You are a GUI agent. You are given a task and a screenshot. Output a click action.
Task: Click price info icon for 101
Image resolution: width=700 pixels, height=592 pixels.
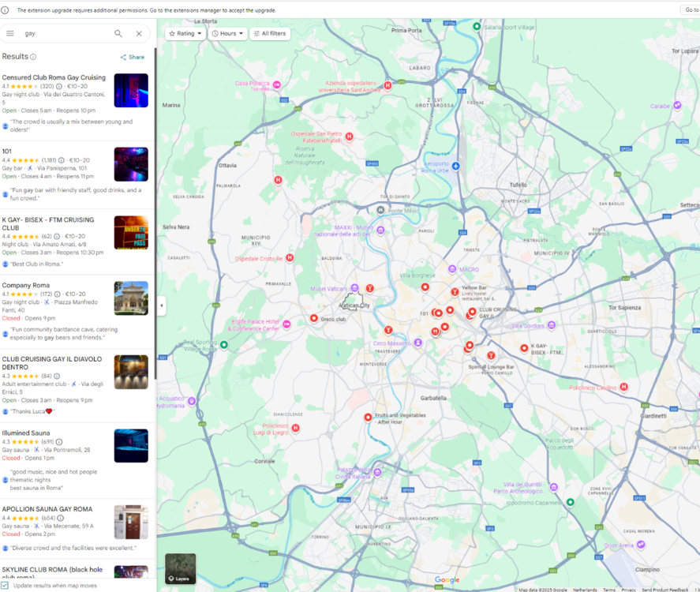point(61,160)
